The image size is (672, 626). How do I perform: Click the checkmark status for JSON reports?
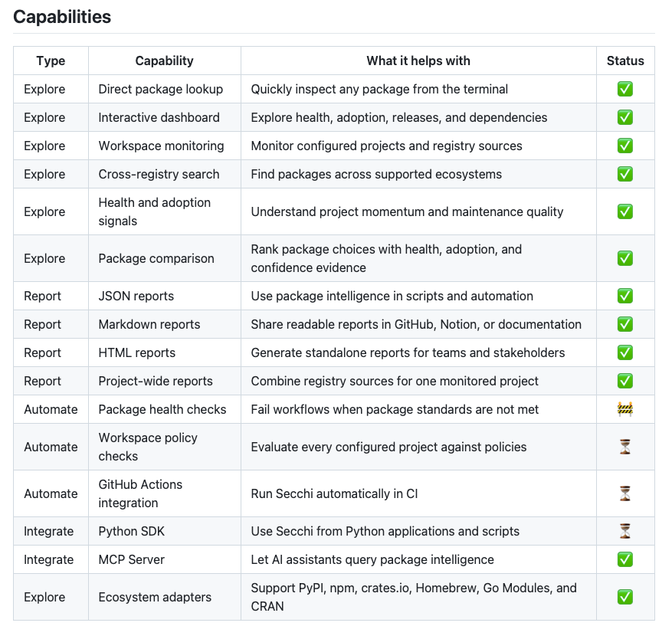click(624, 296)
